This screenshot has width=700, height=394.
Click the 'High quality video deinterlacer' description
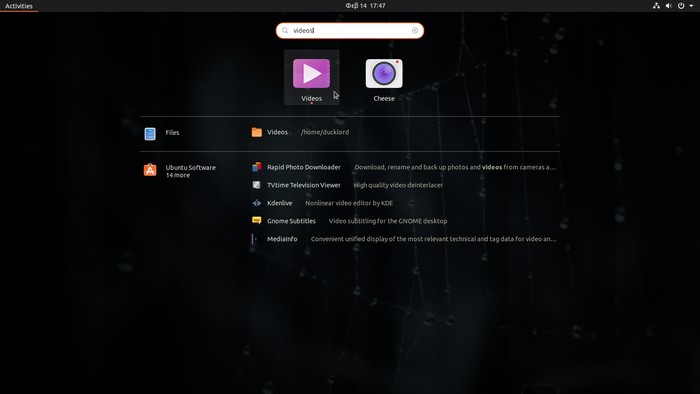click(398, 185)
